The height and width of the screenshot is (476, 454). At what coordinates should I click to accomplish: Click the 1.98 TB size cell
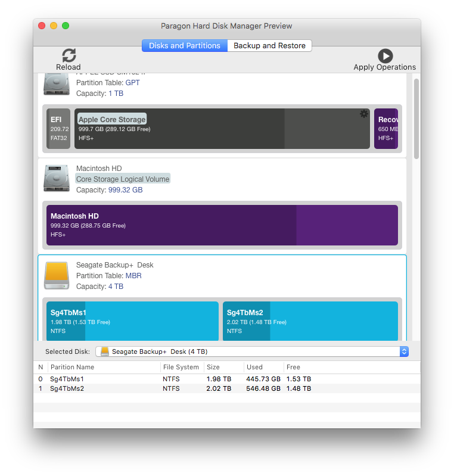tap(219, 379)
